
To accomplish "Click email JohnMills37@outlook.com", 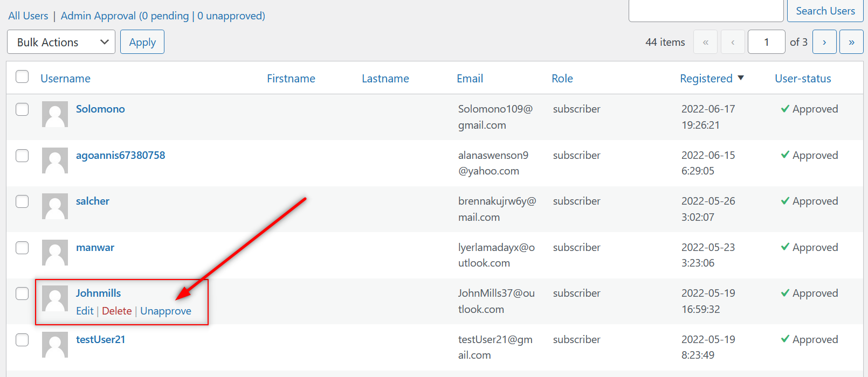I will pyautogui.click(x=497, y=301).
